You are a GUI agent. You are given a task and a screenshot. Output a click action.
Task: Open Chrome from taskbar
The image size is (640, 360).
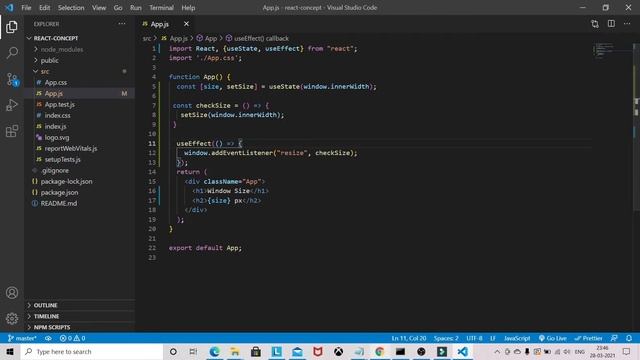(380, 351)
